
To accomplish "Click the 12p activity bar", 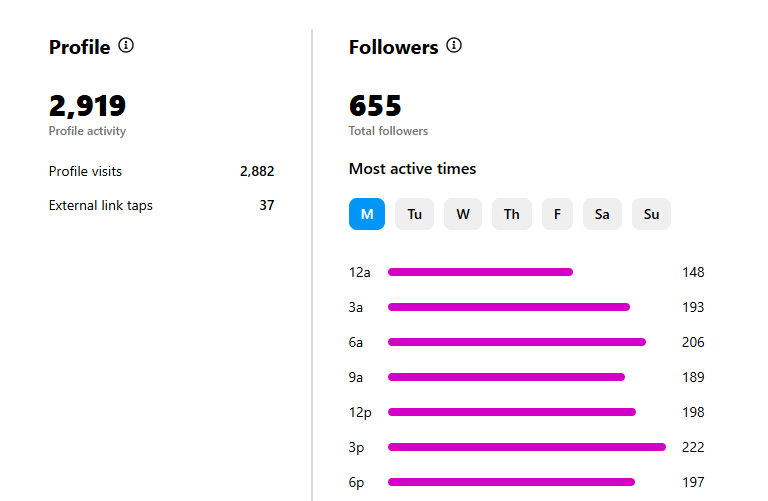I will pyautogui.click(x=512, y=412).
